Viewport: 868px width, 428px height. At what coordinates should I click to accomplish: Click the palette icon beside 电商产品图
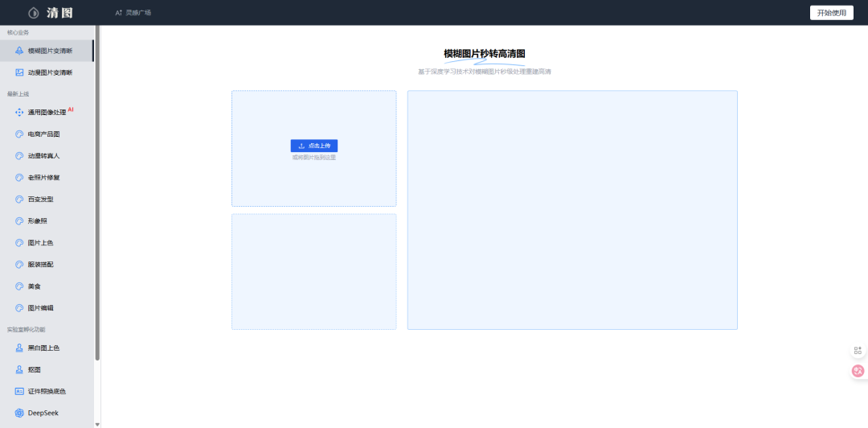(x=19, y=134)
